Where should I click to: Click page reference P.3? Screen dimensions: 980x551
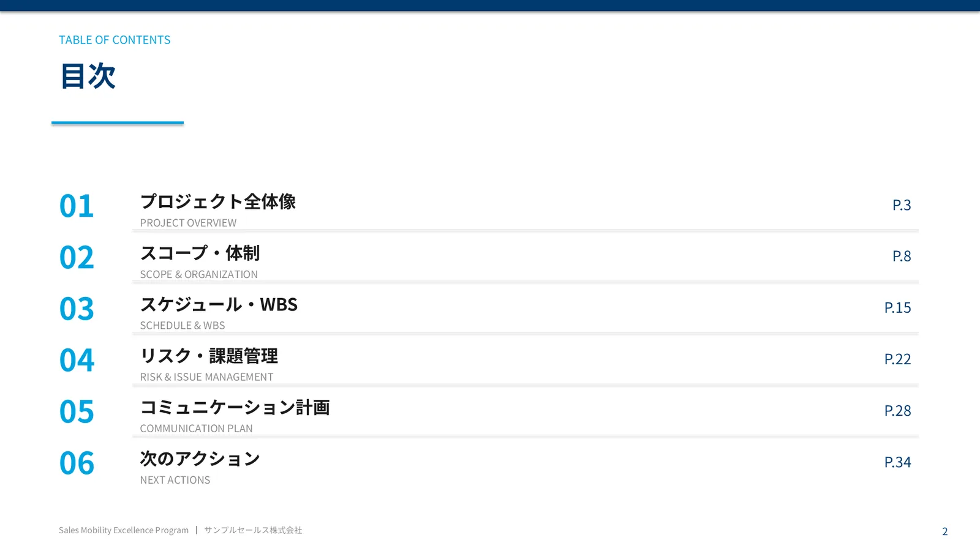902,205
